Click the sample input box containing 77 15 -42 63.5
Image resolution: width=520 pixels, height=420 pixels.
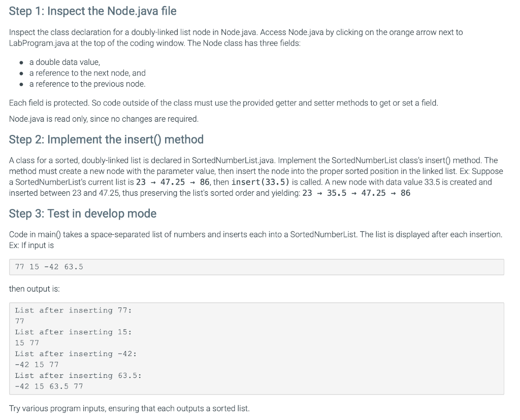tap(256, 267)
